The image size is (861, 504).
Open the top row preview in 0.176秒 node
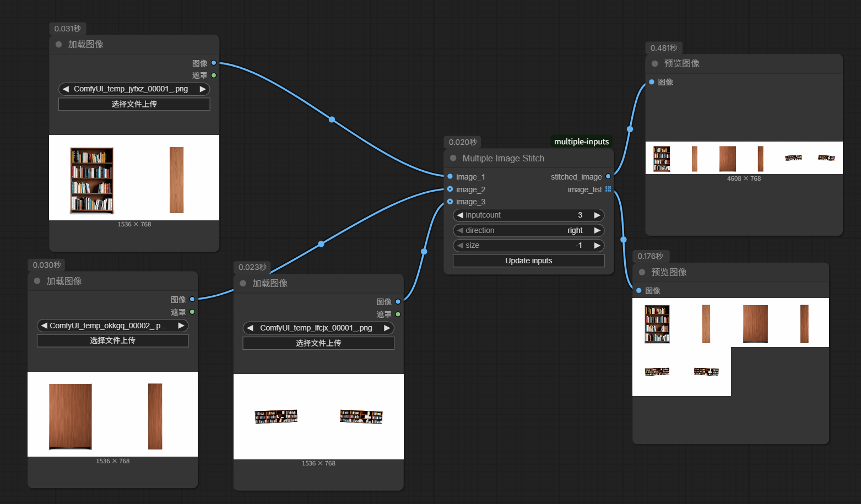730,323
